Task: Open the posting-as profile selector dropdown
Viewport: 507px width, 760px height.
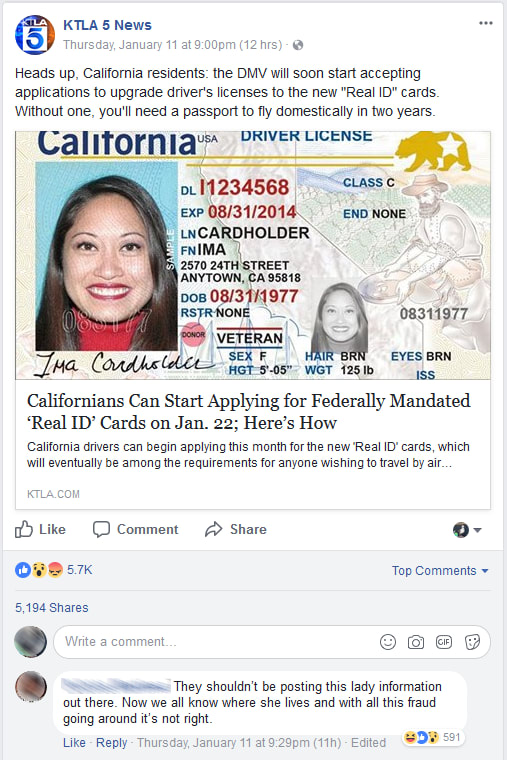Action: (467, 530)
